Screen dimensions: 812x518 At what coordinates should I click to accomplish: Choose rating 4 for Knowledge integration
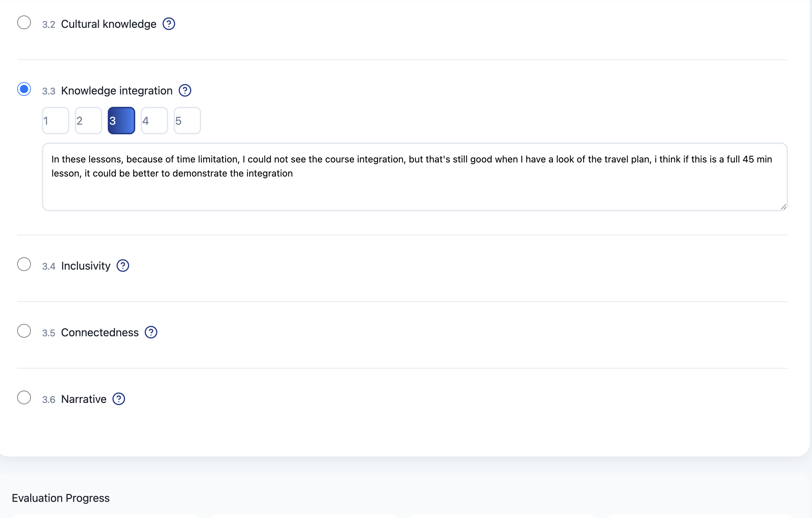point(154,121)
